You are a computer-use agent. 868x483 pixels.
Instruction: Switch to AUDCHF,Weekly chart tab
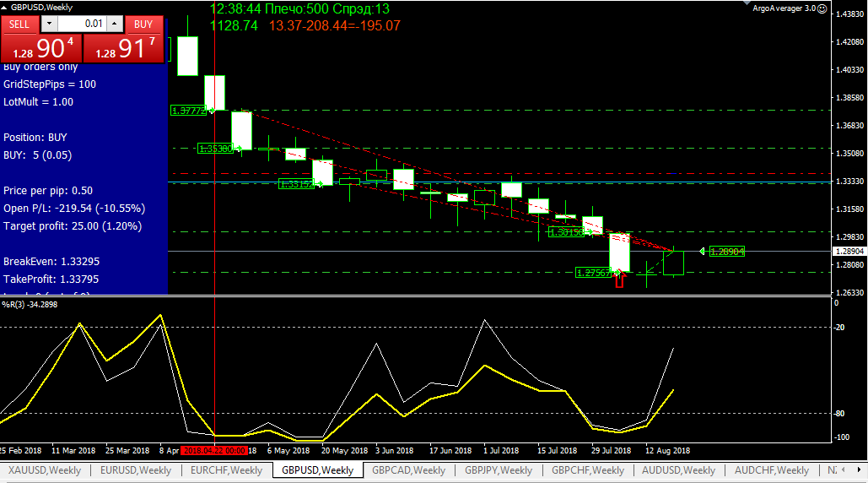pyautogui.click(x=771, y=470)
